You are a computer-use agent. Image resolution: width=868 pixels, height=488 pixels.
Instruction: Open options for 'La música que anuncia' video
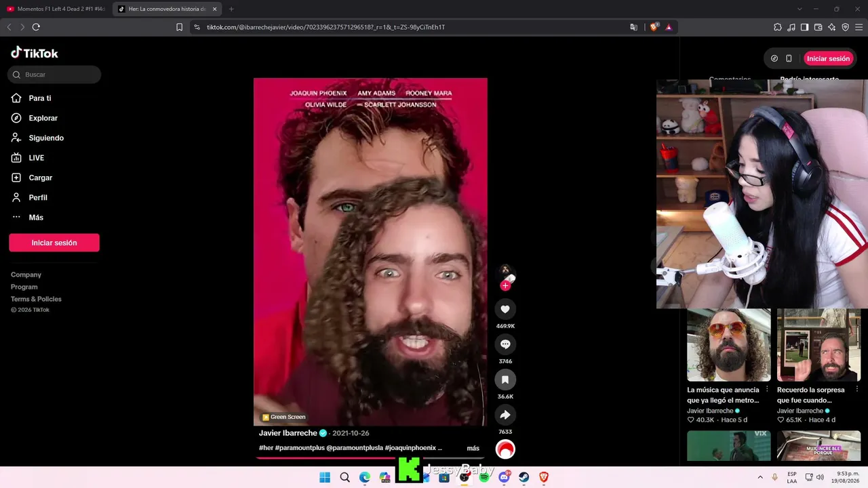point(767,390)
